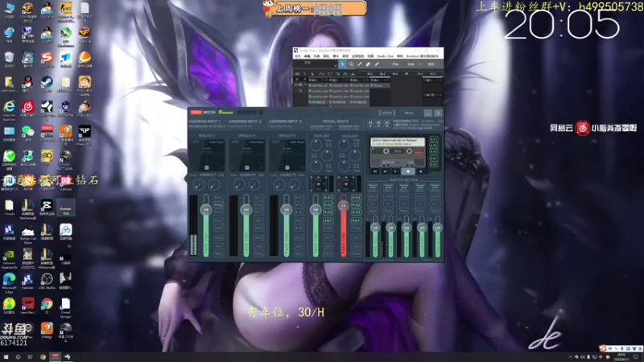Click the first master bus fader knob
The image size is (644, 362).
[375, 228]
